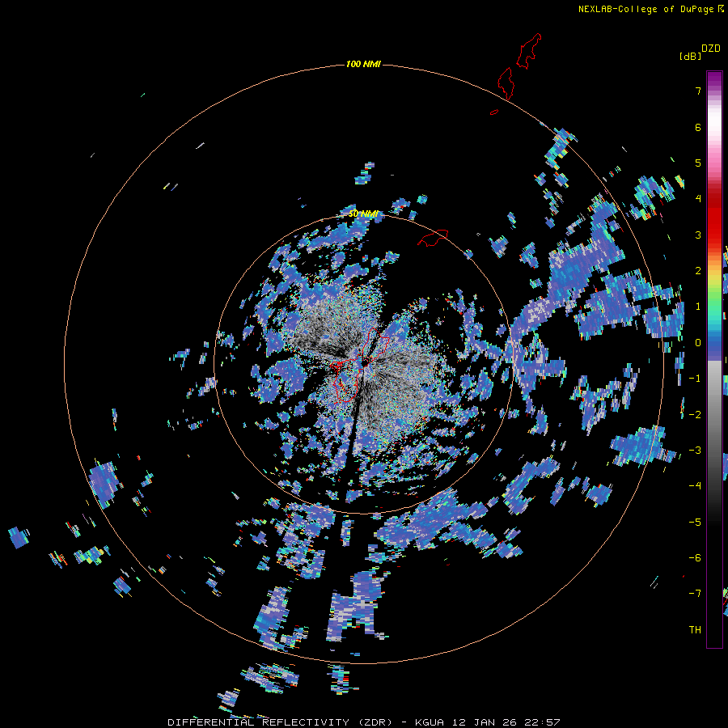Click the 3 value on the color scale
728x728 pixels.
click(x=698, y=235)
